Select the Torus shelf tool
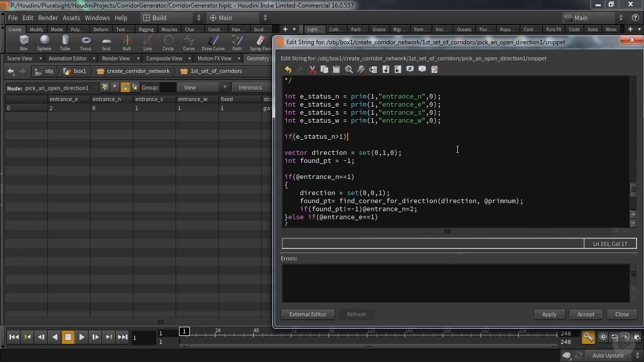 86,43
